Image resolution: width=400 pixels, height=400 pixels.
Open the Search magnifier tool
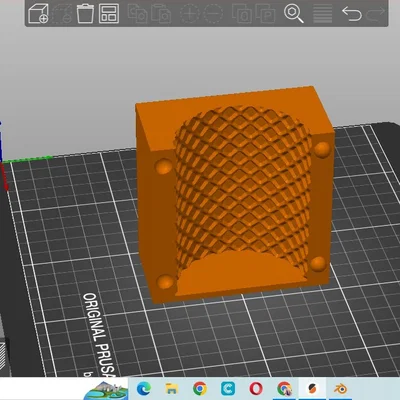pyautogui.click(x=294, y=14)
